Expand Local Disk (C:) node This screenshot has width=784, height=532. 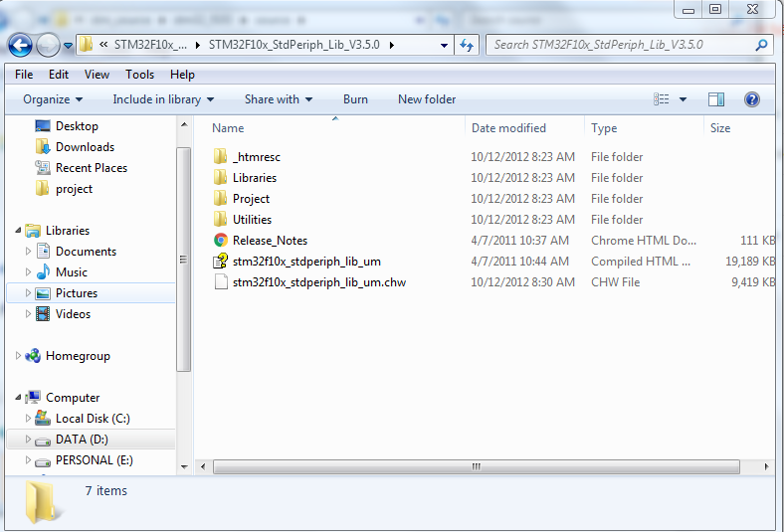(28, 419)
